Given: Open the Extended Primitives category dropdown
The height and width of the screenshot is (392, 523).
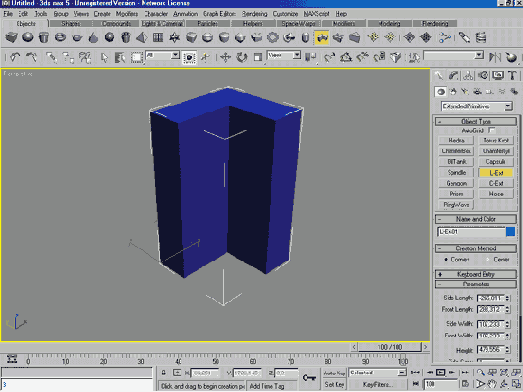Looking at the screenshot, I should pos(477,106).
